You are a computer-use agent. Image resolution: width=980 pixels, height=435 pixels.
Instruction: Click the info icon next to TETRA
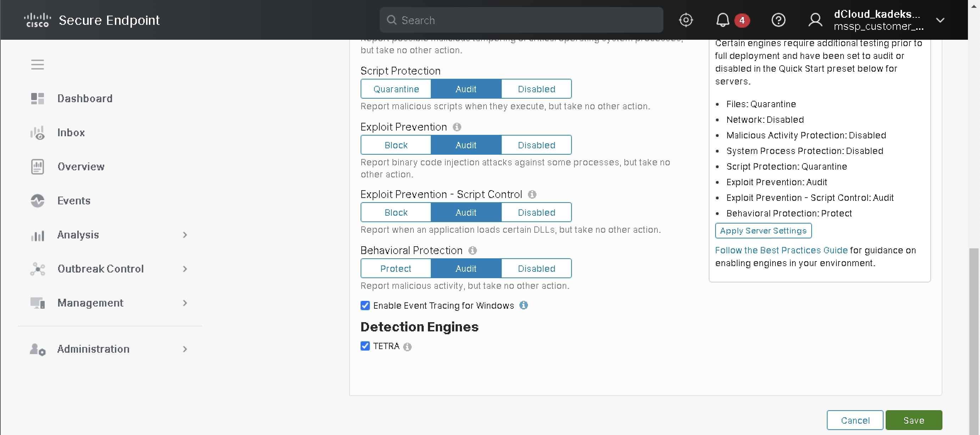(x=407, y=347)
